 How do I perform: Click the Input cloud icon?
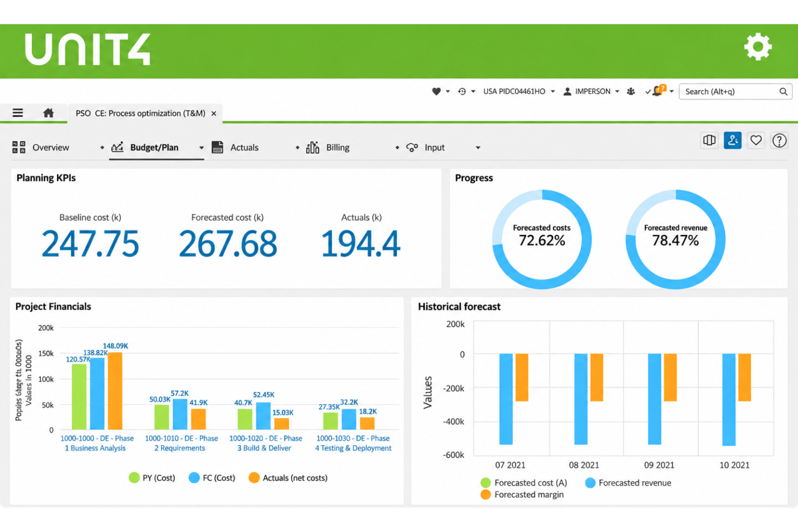click(x=412, y=147)
